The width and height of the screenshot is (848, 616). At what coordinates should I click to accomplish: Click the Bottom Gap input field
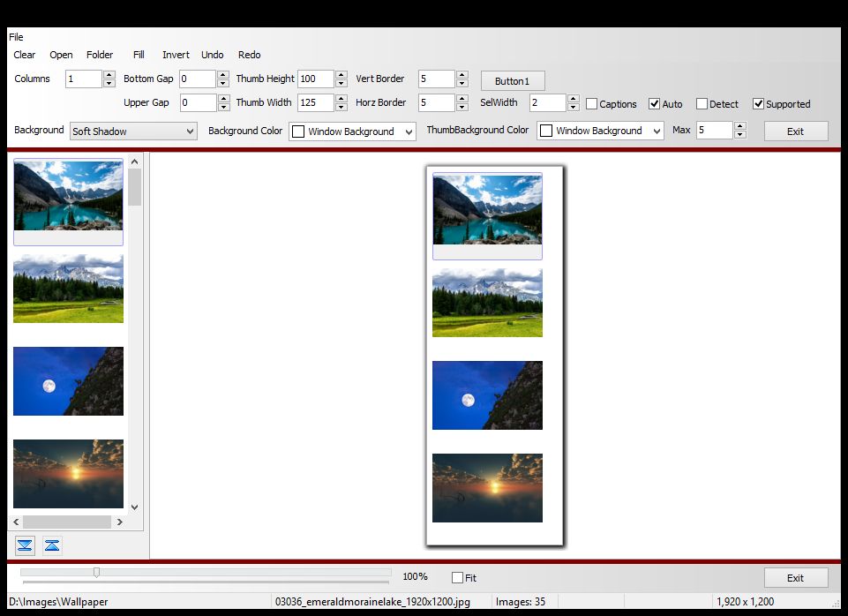click(x=198, y=79)
